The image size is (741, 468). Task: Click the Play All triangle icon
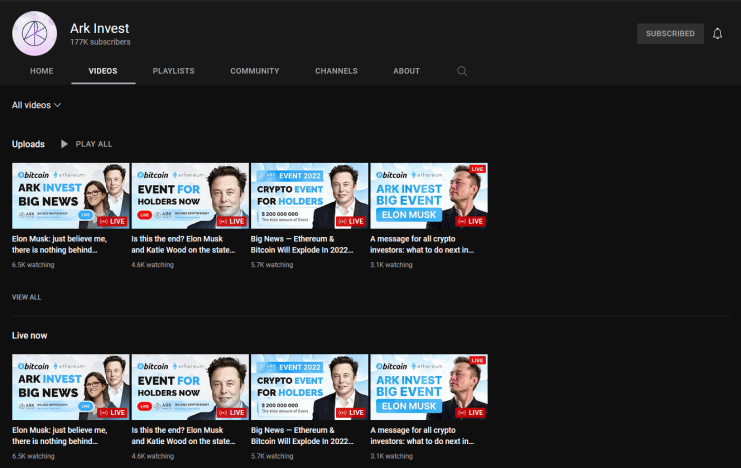(x=65, y=144)
